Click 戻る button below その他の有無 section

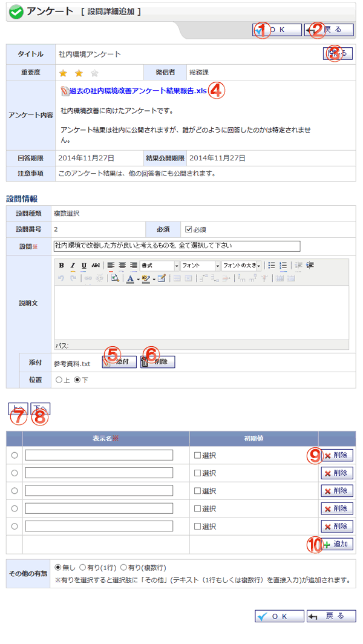coord(331,616)
